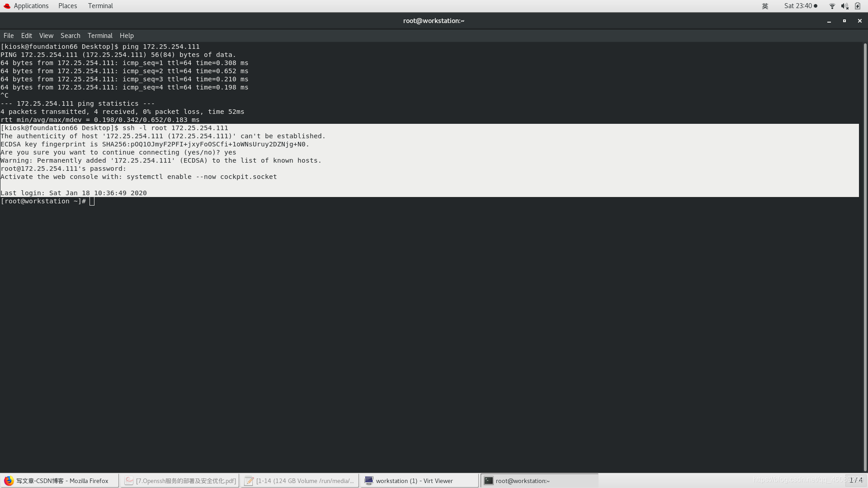Open the Help menu
868x488 pixels.
(127, 36)
